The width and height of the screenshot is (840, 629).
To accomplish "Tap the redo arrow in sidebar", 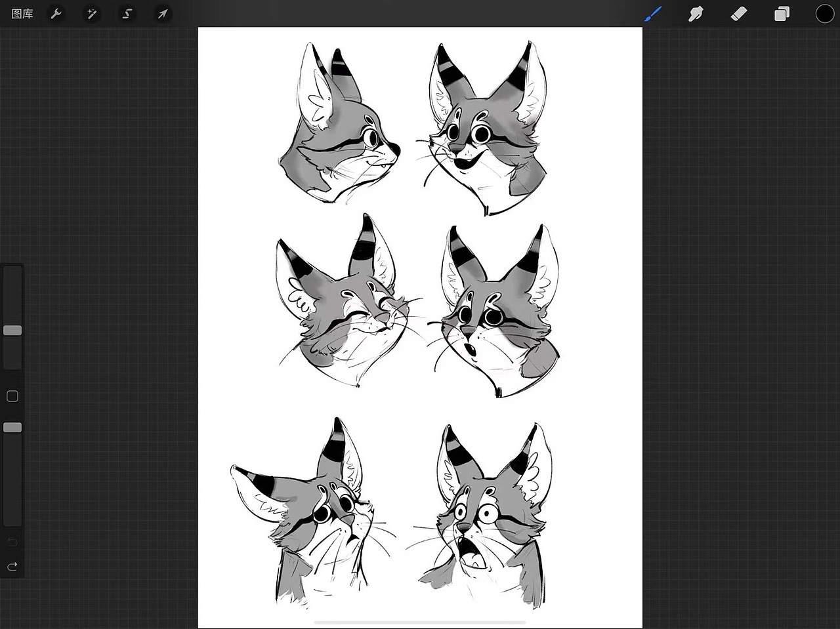I will point(12,566).
